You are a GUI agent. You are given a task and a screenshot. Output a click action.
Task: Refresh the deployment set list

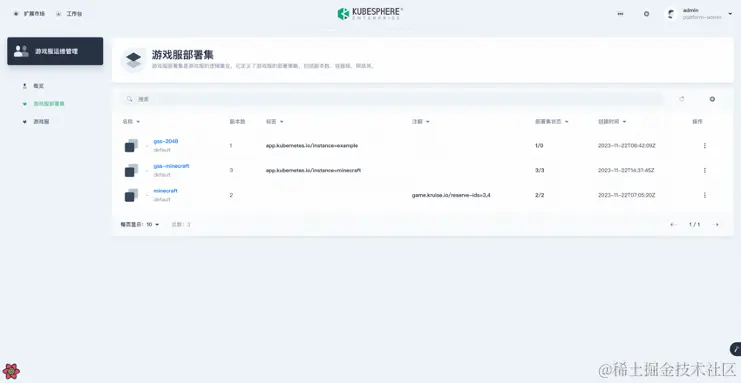(x=681, y=99)
